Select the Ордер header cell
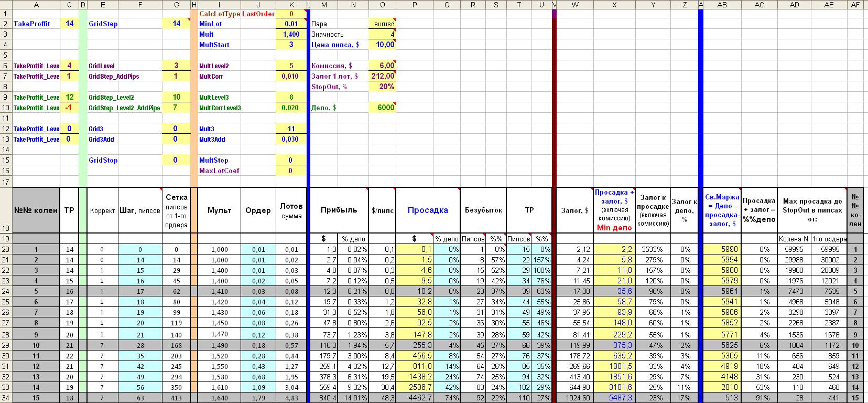The image size is (868, 403). (x=258, y=210)
